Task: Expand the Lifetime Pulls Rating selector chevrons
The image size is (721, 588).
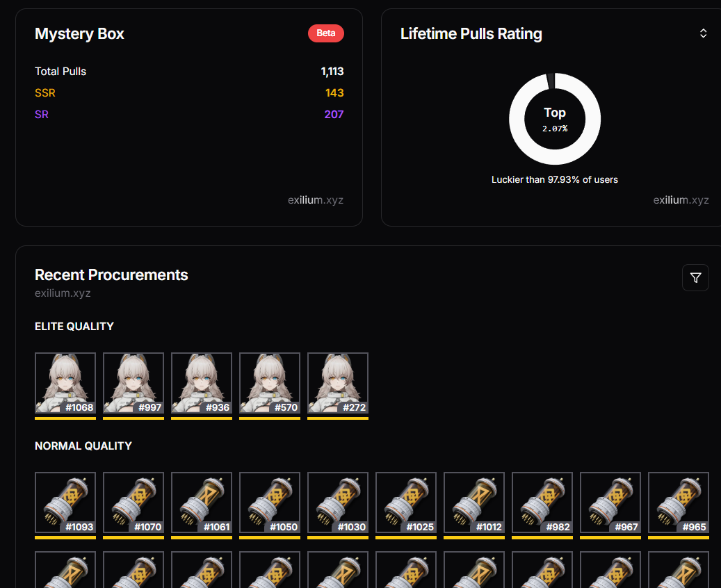Action: click(703, 33)
